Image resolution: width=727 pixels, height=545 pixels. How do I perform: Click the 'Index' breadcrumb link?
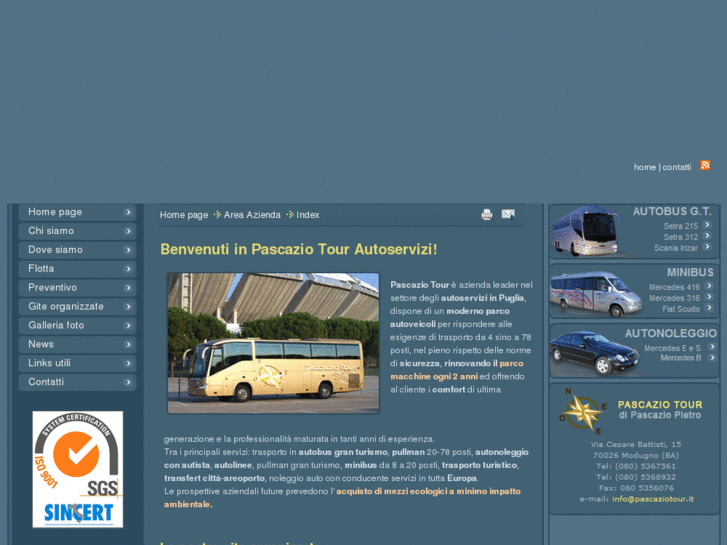308,215
